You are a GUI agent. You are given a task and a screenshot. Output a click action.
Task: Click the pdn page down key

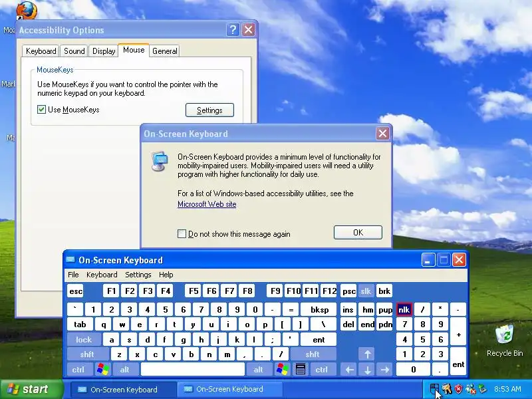coord(385,325)
